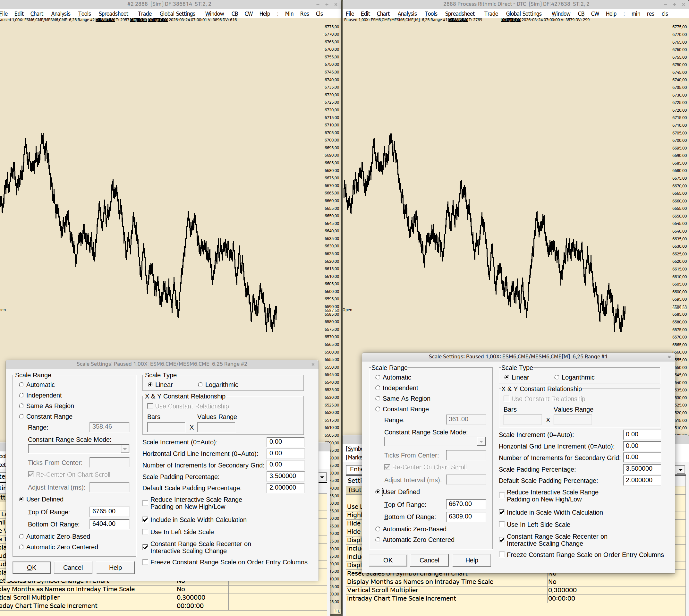Click Horizontal Grid Line Increment field, right dialog
The width and height of the screenshot is (689, 616).
click(642, 446)
